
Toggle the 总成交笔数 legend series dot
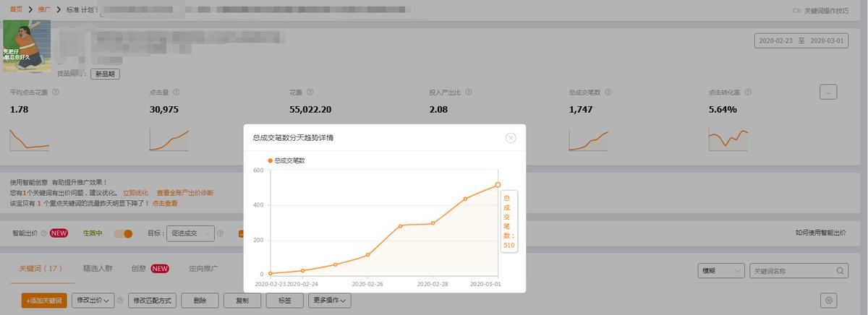[x=271, y=160]
